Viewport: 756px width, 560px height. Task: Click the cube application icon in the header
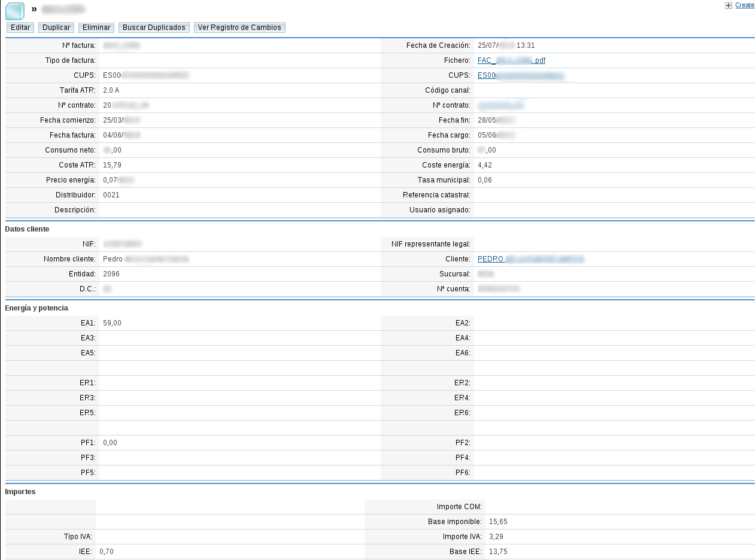tap(13, 10)
